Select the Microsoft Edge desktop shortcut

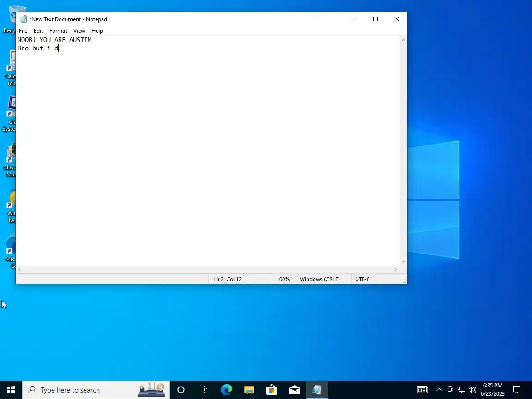[10, 251]
